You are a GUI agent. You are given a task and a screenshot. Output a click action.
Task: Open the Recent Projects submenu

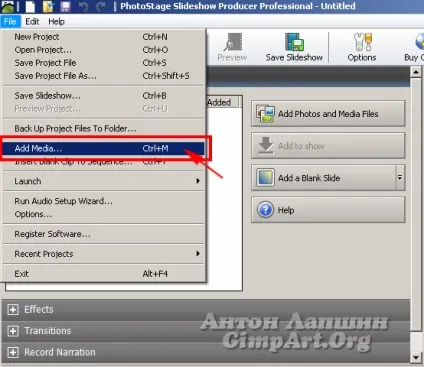(x=103, y=254)
